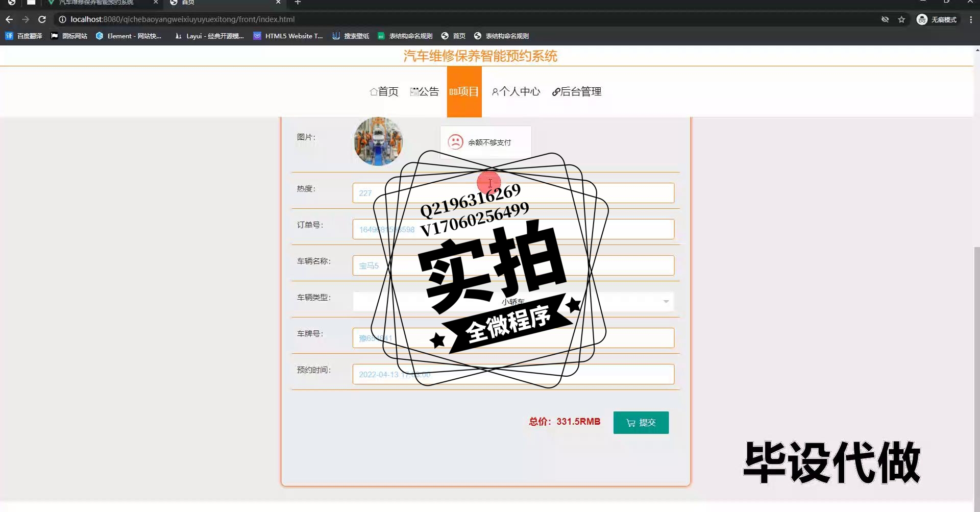Open new tab with plus button

point(298,3)
